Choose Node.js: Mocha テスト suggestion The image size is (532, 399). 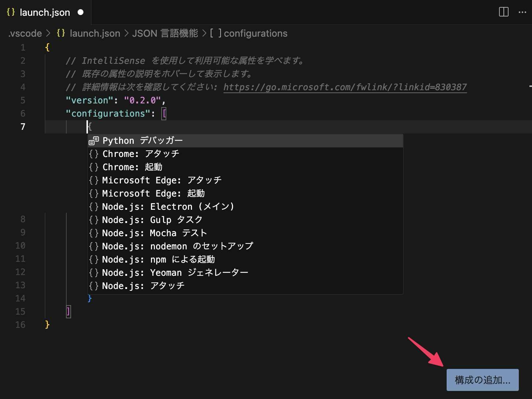(x=245, y=233)
